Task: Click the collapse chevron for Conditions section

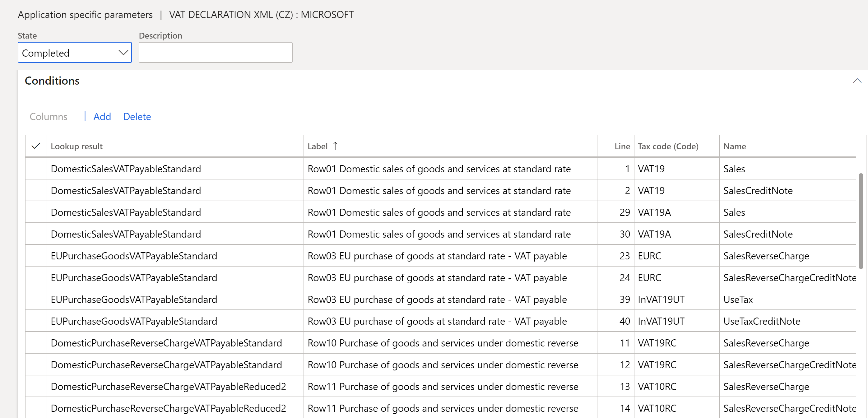Action: (857, 81)
